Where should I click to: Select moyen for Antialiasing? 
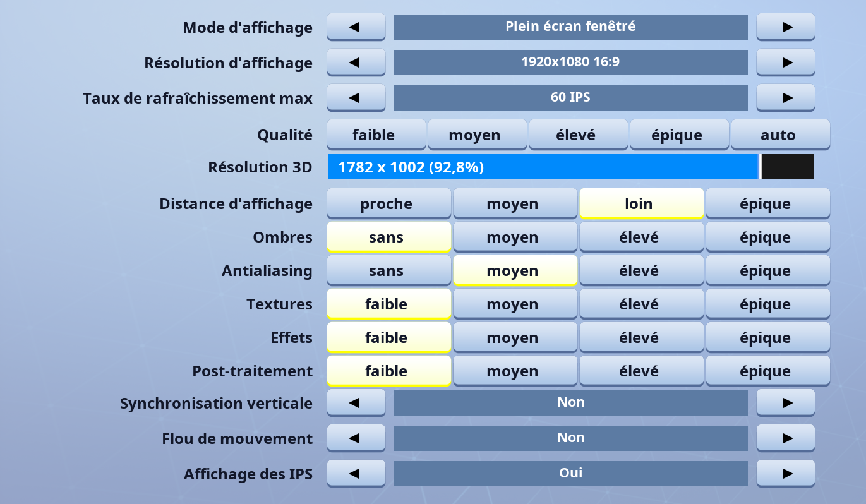click(515, 270)
